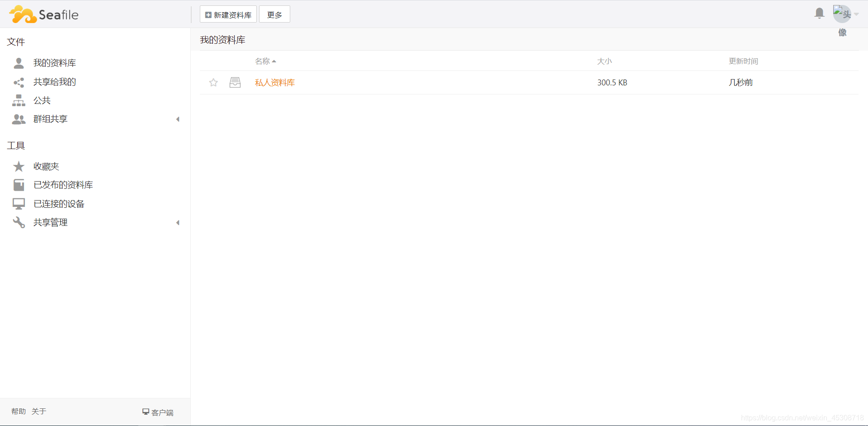
Task: Click the 我的资料库 page heading
Action: (223, 40)
